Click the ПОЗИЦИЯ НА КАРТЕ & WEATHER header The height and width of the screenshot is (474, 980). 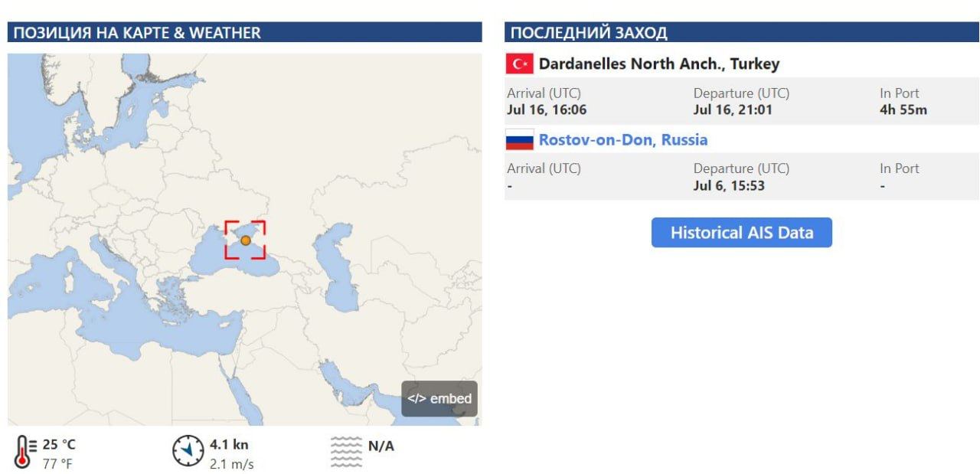(138, 33)
